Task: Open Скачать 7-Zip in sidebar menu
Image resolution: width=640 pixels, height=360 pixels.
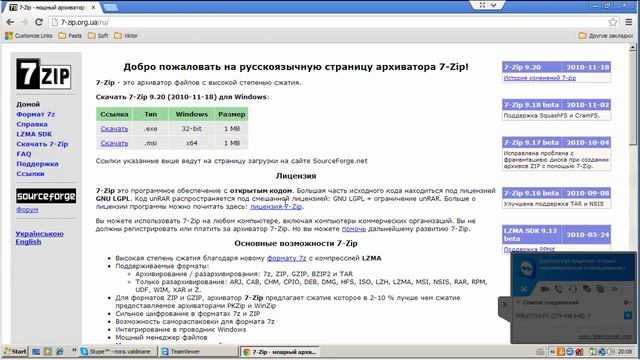Action: (x=42, y=144)
